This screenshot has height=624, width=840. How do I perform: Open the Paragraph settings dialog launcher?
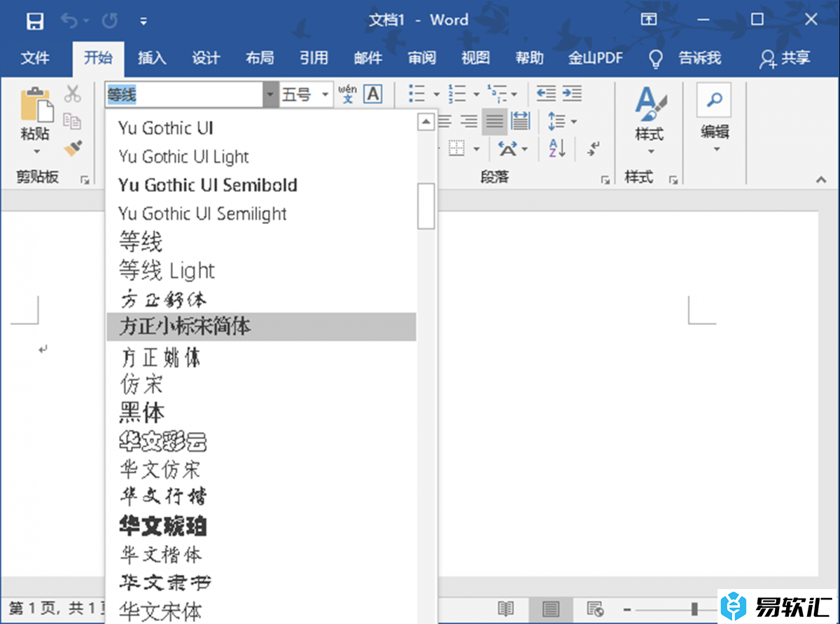pyautogui.click(x=605, y=180)
